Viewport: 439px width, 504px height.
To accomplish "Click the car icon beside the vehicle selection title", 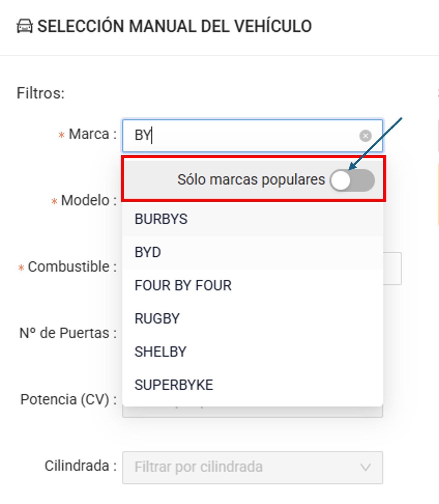I will 24,26.
